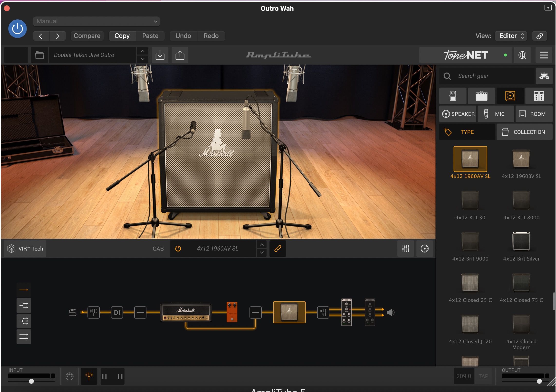Go to previous preset with left arrow
The image size is (556, 392).
click(x=41, y=36)
